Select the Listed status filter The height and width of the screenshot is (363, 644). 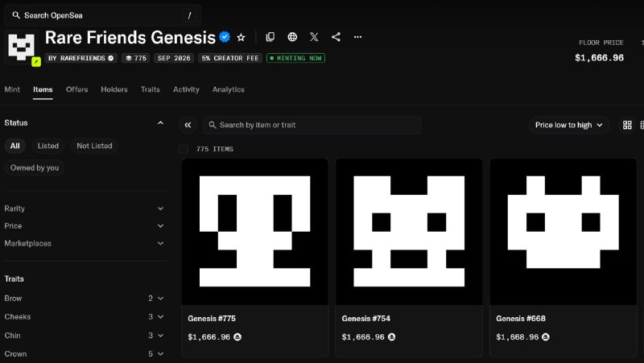coord(48,146)
